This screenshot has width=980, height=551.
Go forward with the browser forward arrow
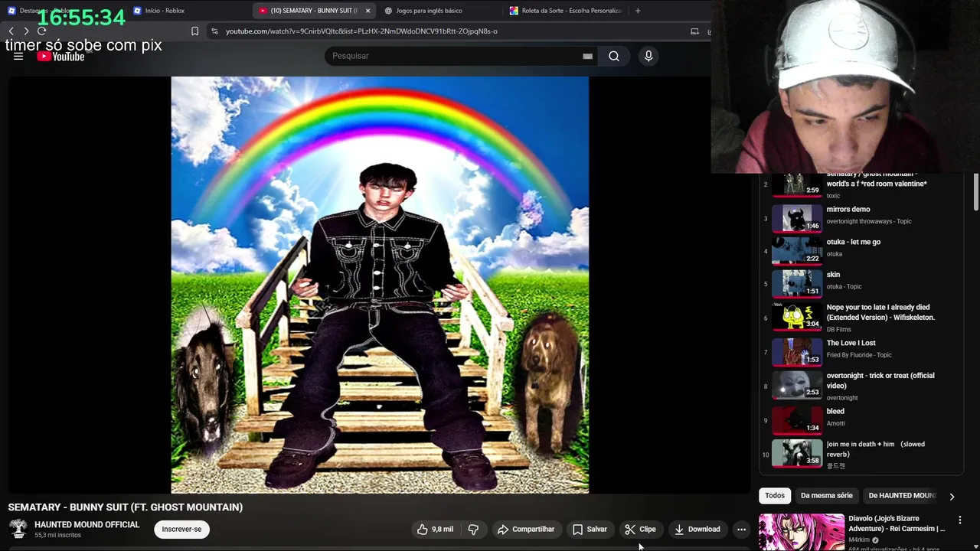coord(26,31)
